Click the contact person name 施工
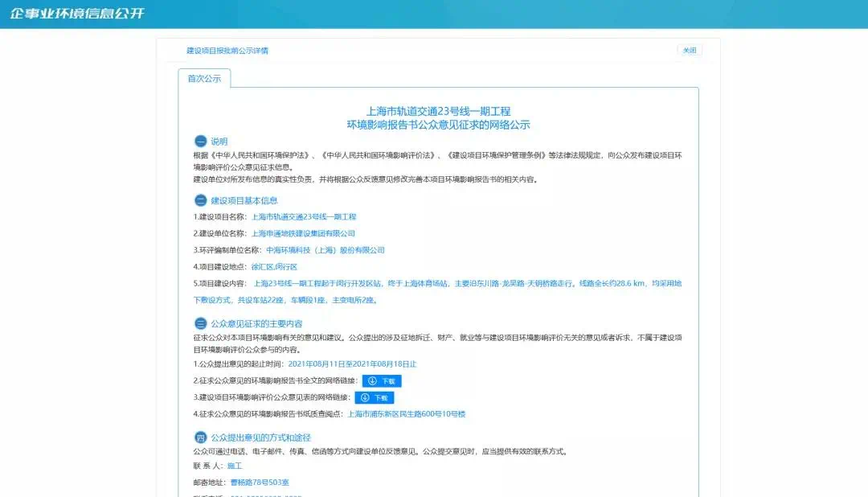Screen dimensions: 868x497 coord(235,466)
